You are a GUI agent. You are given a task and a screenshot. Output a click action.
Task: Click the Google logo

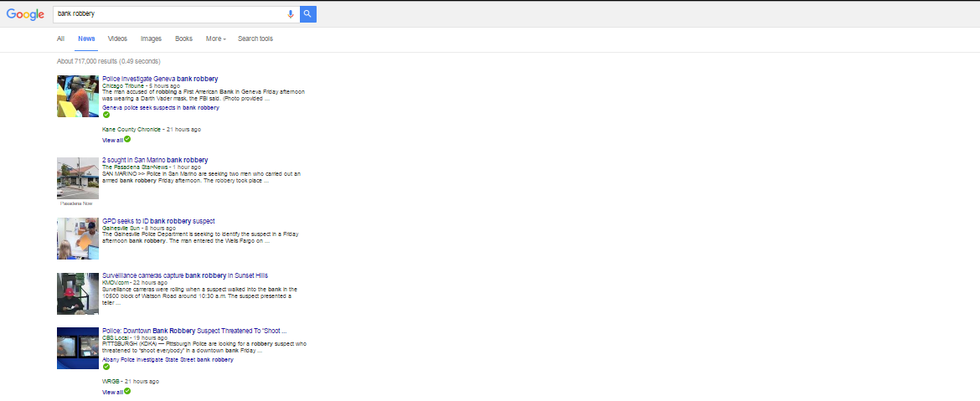(x=26, y=15)
